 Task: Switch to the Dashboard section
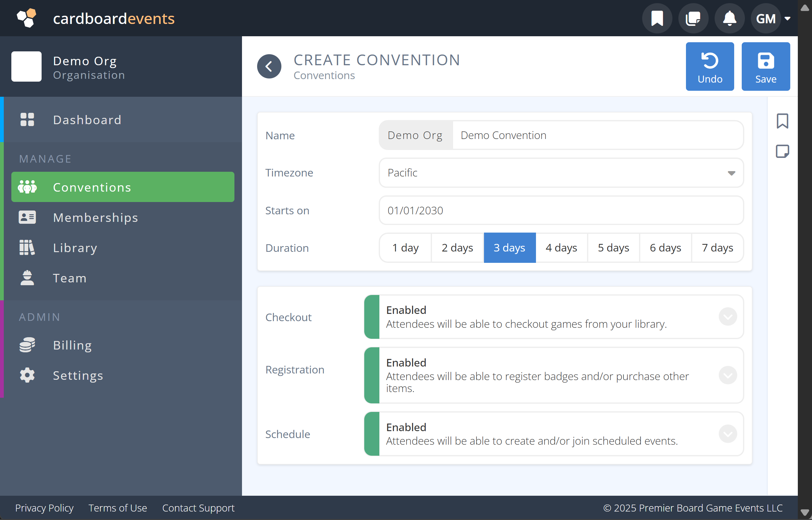coord(87,119)
